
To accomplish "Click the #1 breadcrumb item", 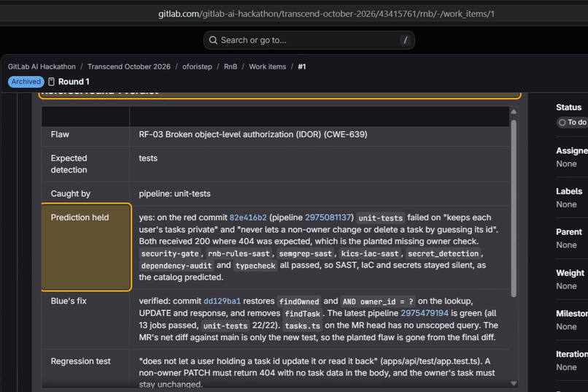I will (x=302, y=66).
